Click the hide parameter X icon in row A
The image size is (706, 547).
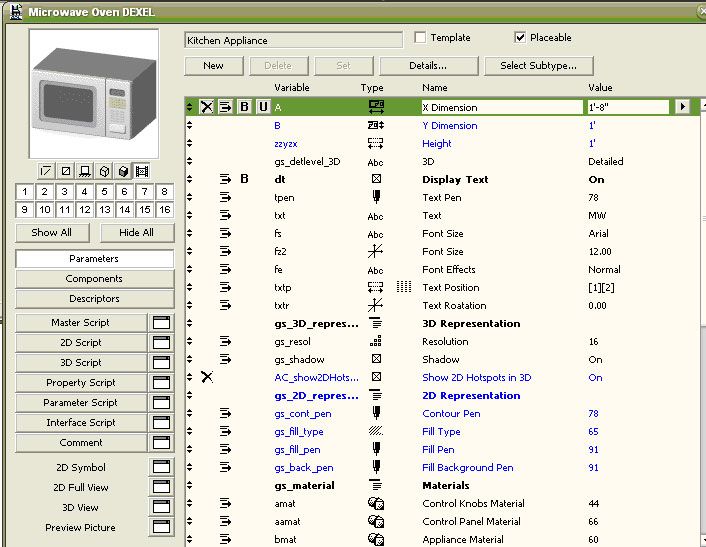click(x=207, y=107)
